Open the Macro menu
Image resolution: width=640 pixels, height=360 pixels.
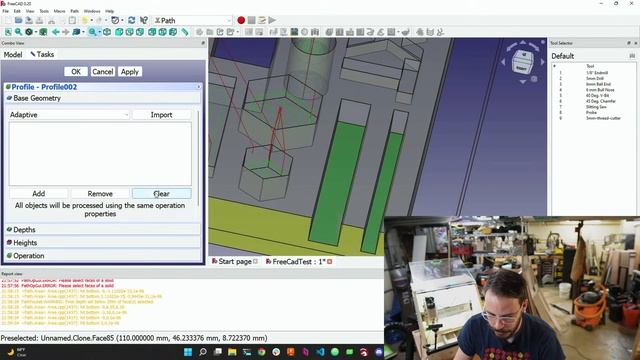click(x=59, y=11)
